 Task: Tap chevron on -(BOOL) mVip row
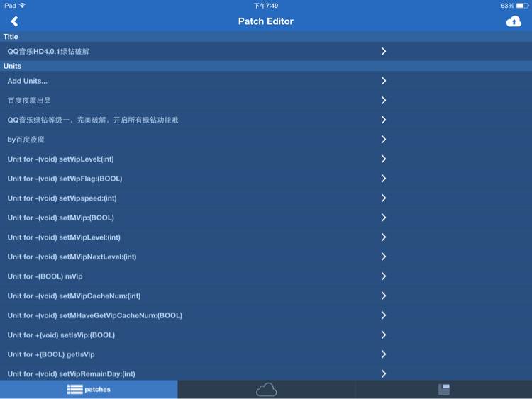[x=383, y=276]
